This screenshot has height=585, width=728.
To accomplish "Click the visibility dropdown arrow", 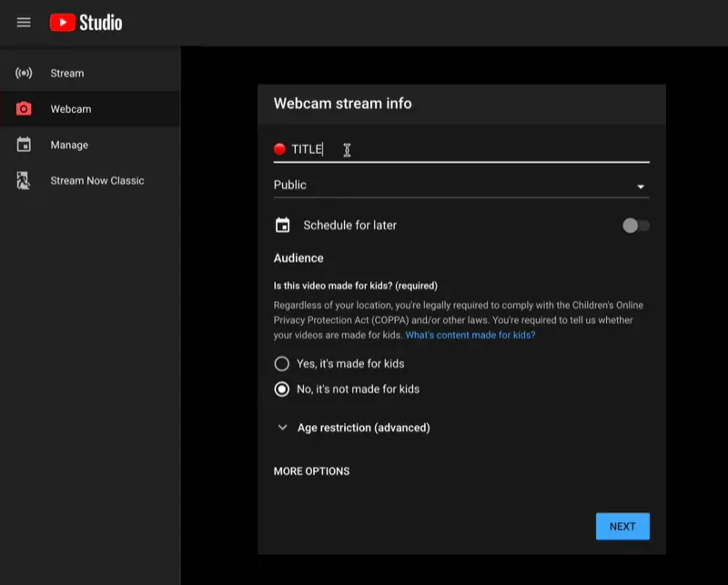I will [641, 187].
